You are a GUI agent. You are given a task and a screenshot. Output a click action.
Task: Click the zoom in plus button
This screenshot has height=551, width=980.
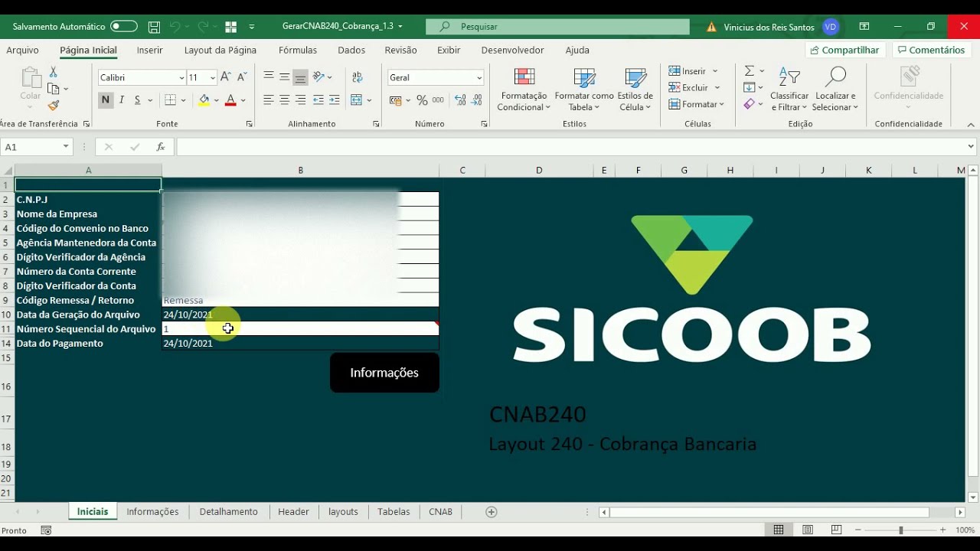942,530
